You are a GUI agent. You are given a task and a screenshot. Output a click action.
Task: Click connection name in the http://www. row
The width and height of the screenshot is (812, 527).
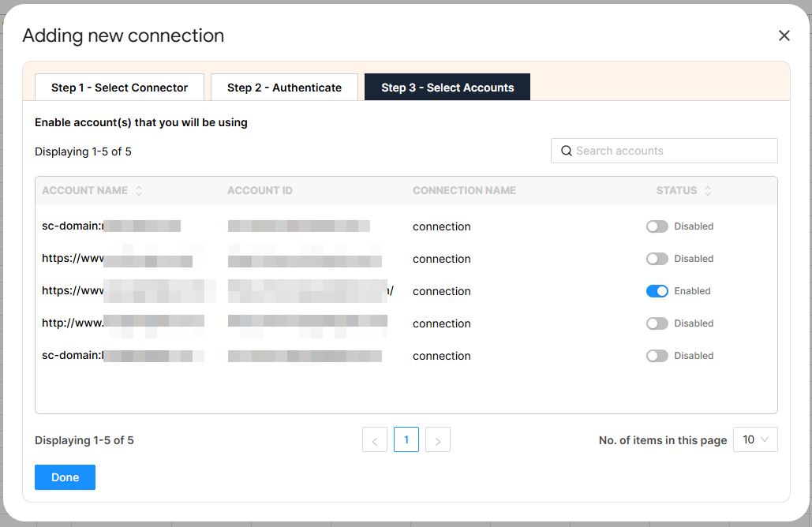tap(442, 323)
